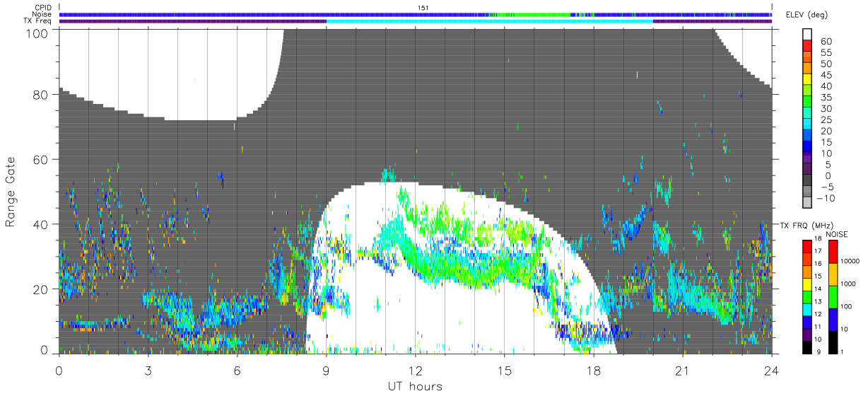Screen dimensions: 868x401
Task: Click the 40 tick on Range Gate axis
Action: (x=42, y=225)
